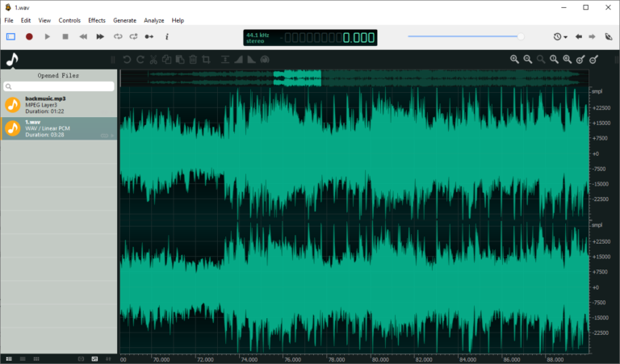Viewport: 620px width, 364px height.
Task: Click the normalize icon
Action: coord(225,59)
